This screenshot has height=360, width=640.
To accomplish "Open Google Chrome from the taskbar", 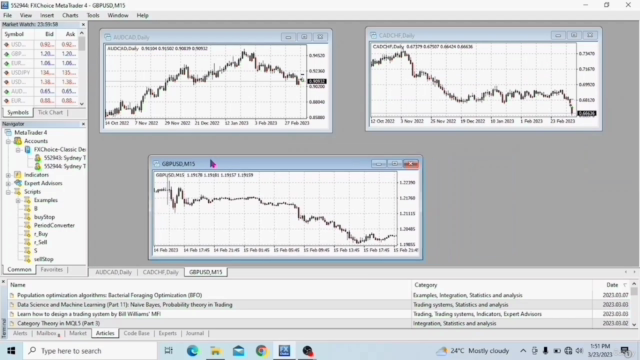I will 262,351.
